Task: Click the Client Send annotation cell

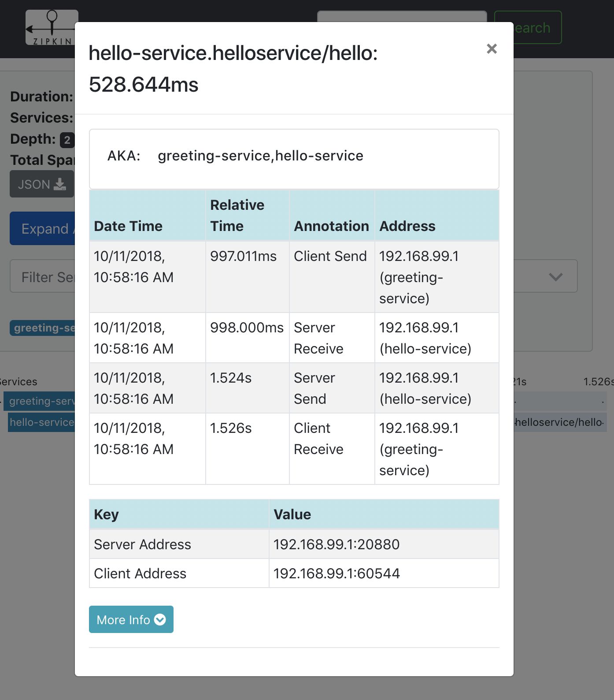Action: (330, 256)
